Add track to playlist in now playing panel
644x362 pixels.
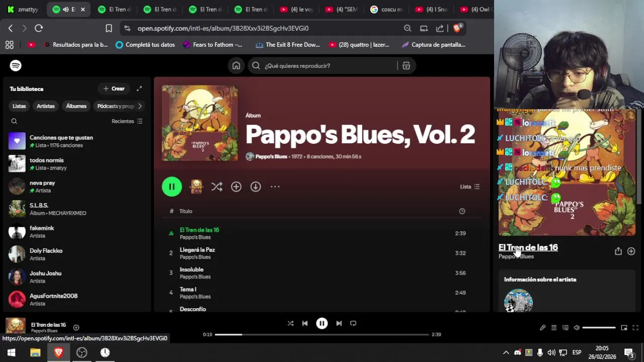(631, 251)
